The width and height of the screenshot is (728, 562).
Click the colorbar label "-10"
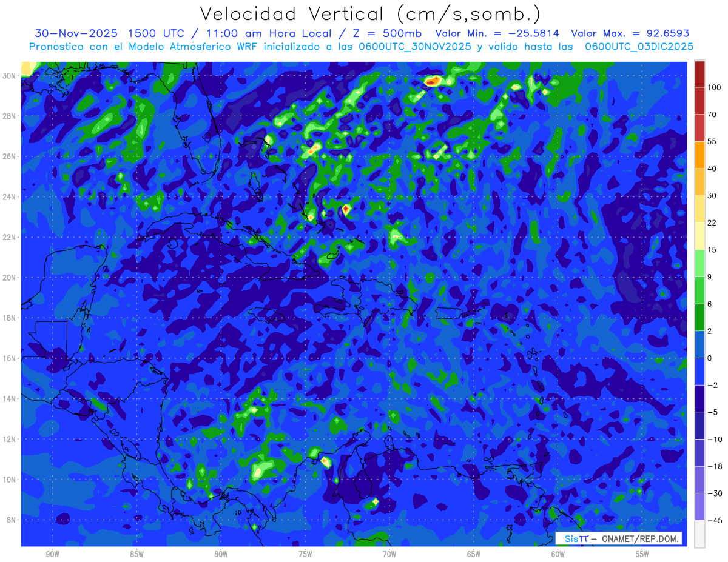[x=714, y=440]
